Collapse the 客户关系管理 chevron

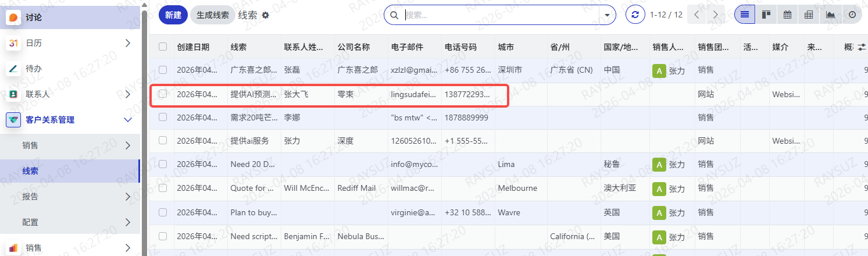(x=128, y=120)
